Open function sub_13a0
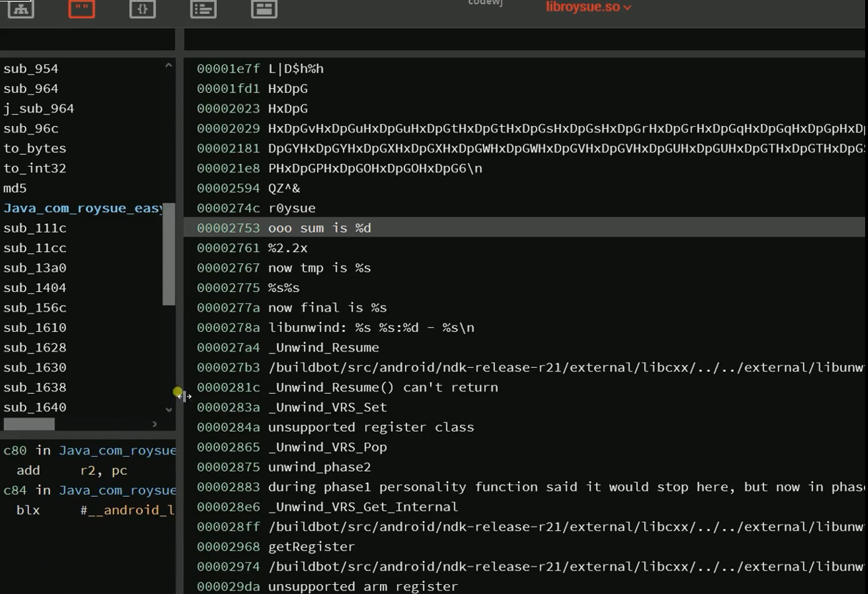 [34, 268]
